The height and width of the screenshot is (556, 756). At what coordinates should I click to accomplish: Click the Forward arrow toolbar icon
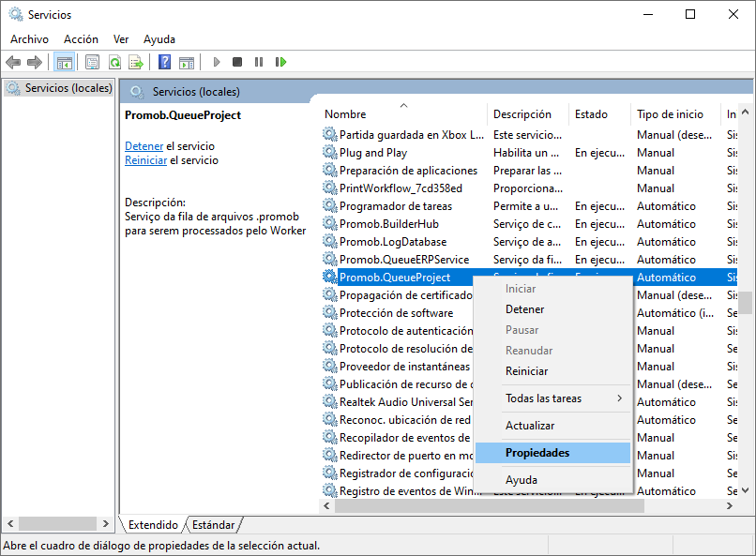pyautogui.click(x=35, y=62)
